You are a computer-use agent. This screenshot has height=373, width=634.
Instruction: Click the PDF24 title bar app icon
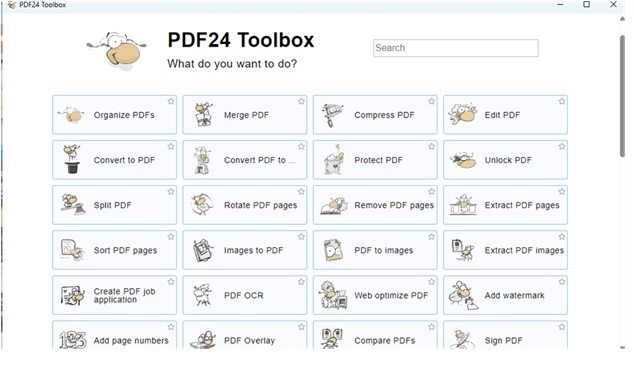click(12, 5)
